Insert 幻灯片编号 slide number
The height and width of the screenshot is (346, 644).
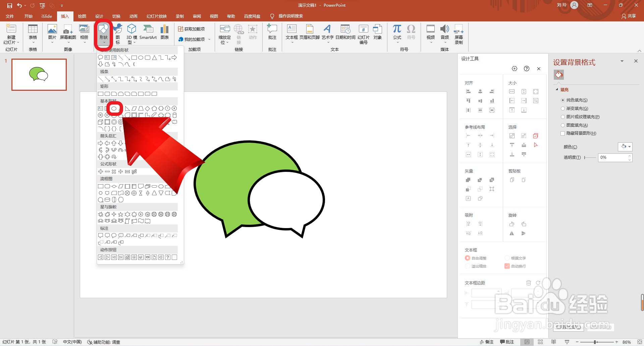pyautogui.click(x=364, y=34)
